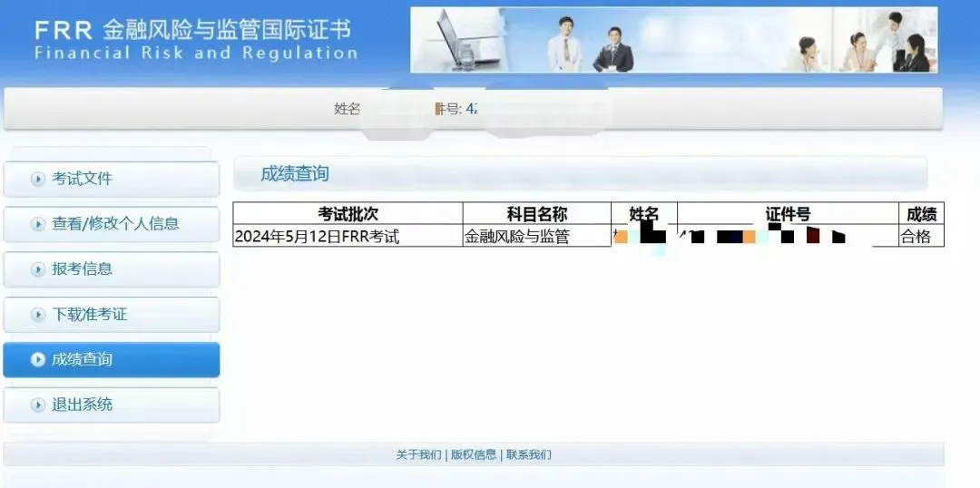Image resolution: width=980 pixels, height=488 pixels.
Task: Choose the 退出系统 label to log out
Action: tap(82, 405)
